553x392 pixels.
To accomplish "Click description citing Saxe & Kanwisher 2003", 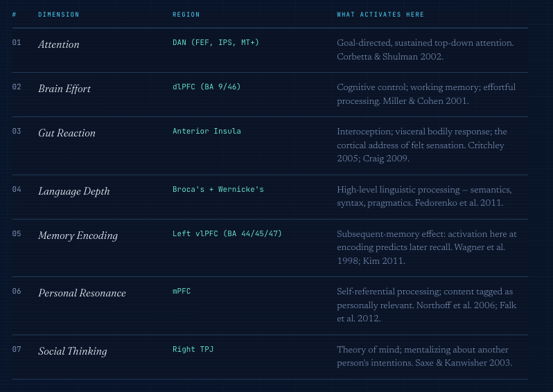I will 425,356.
